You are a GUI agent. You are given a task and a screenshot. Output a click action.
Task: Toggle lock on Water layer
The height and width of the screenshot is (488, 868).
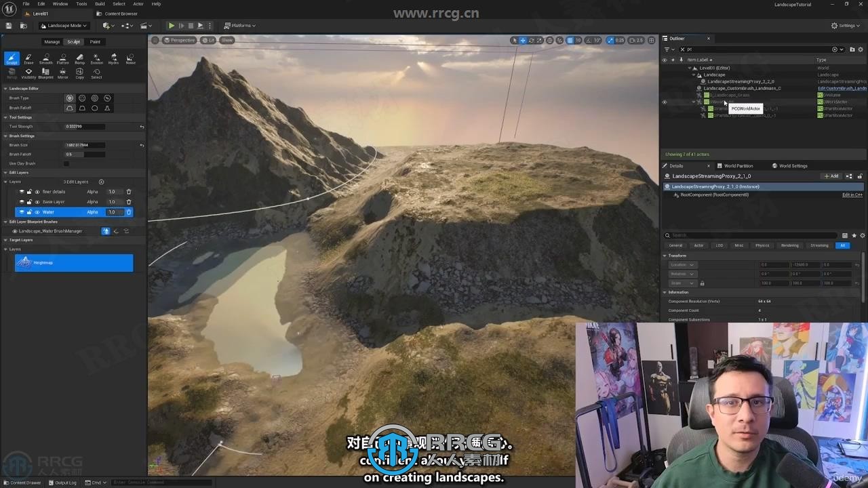click(29, 212)
